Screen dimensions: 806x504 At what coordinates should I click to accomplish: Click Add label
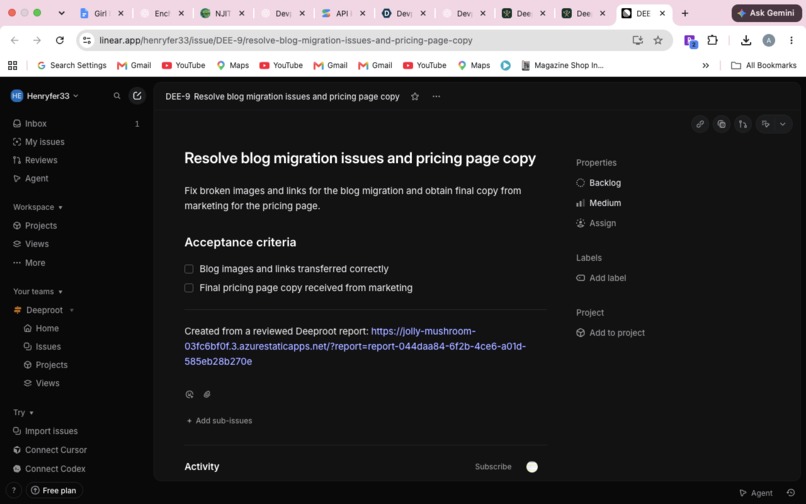pos(601,278)
